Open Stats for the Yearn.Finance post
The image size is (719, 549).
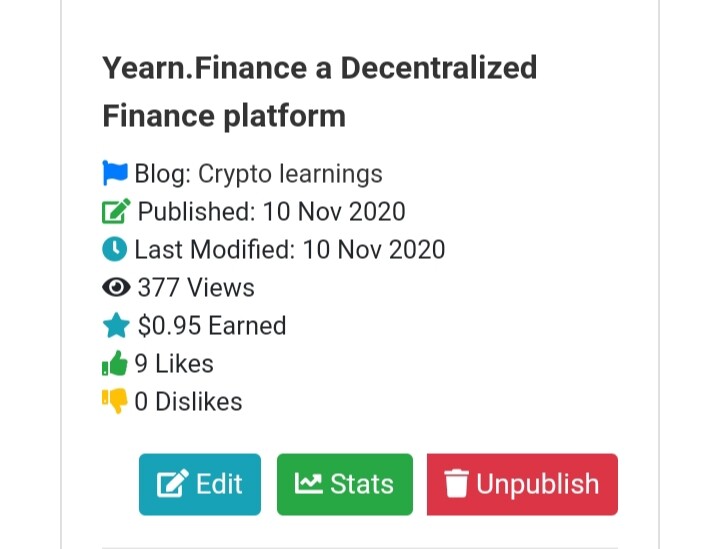[x=345, y=484]
